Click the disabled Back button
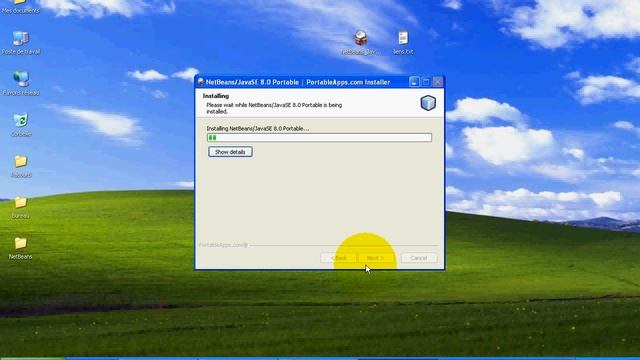This screenshot has height=360, width=640. (x=338, y=258)
